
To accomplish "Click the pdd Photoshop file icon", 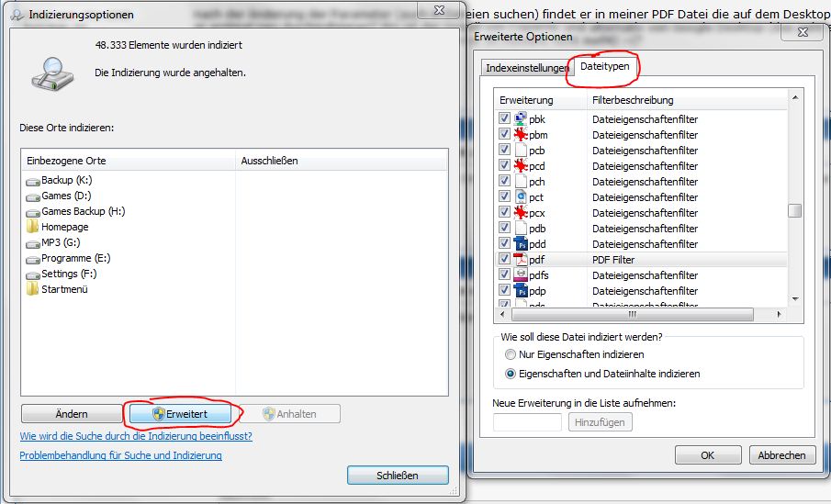I will (521, 244).
